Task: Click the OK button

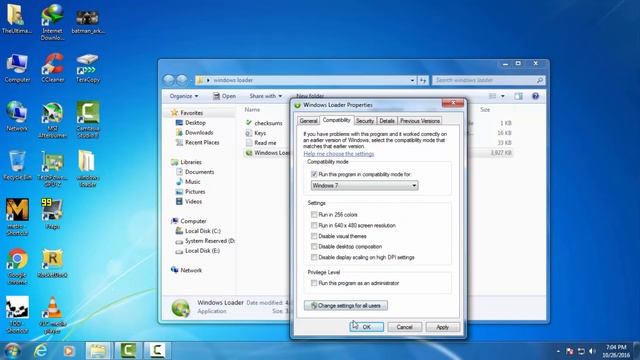Action: pyautogui.click(x=367, y=327)
